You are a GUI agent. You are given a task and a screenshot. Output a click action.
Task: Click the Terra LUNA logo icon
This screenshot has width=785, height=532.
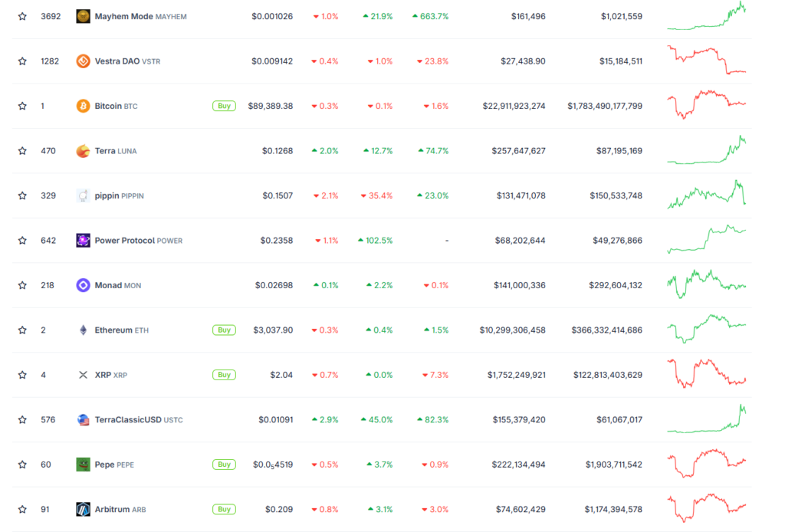coord(83,151)
